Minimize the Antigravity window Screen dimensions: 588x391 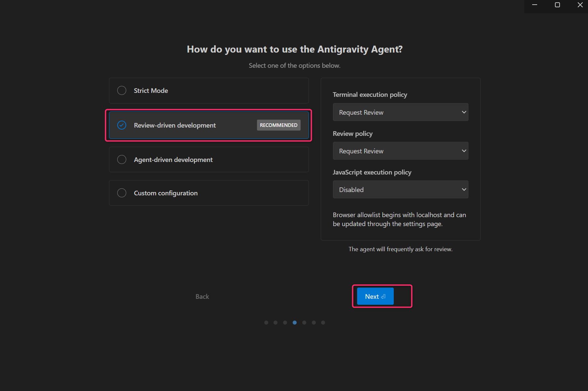click(534, 5)
